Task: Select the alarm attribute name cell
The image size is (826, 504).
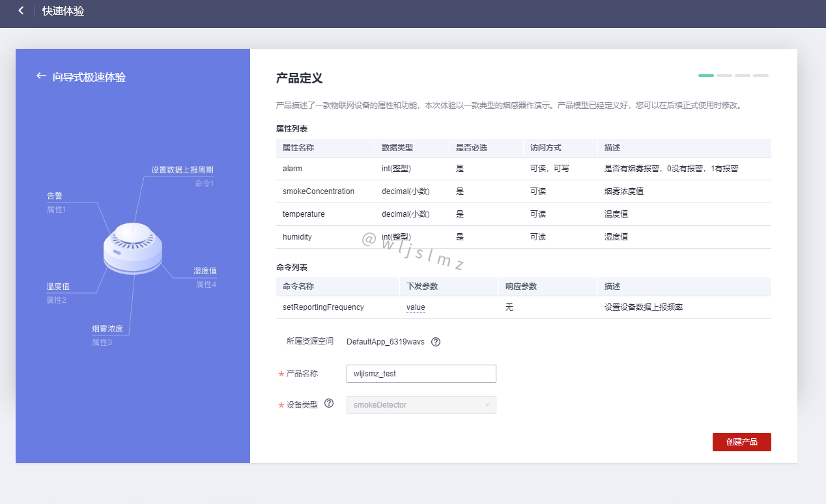Action: click(x=292, y=169)
